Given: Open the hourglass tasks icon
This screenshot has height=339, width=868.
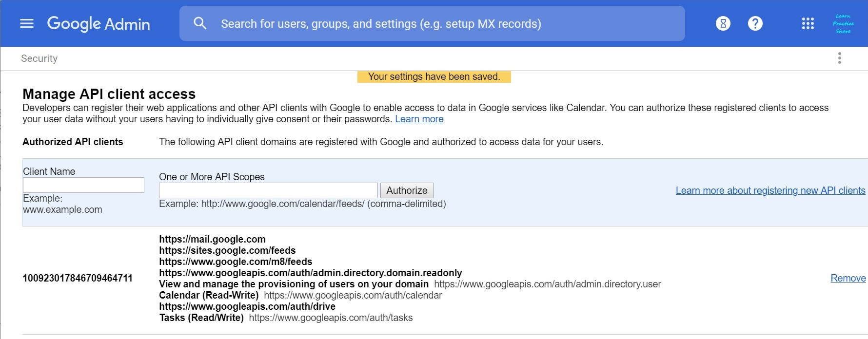Looking at the screenshot, I should point(723,23).
